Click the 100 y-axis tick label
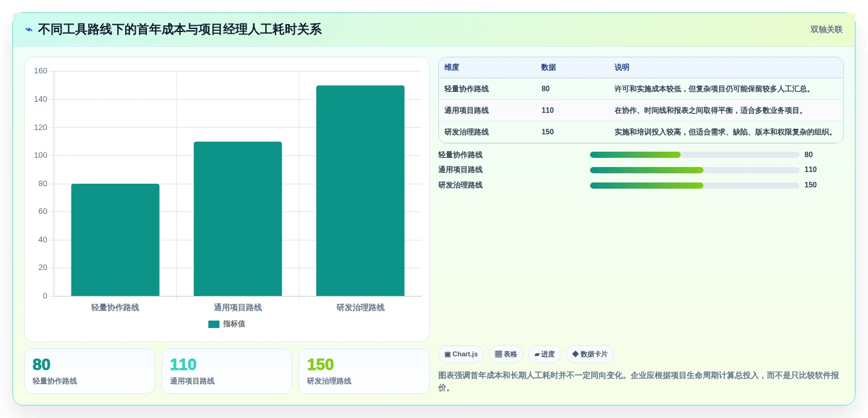Viewport: 868px width, 418px height. [41, 155]
